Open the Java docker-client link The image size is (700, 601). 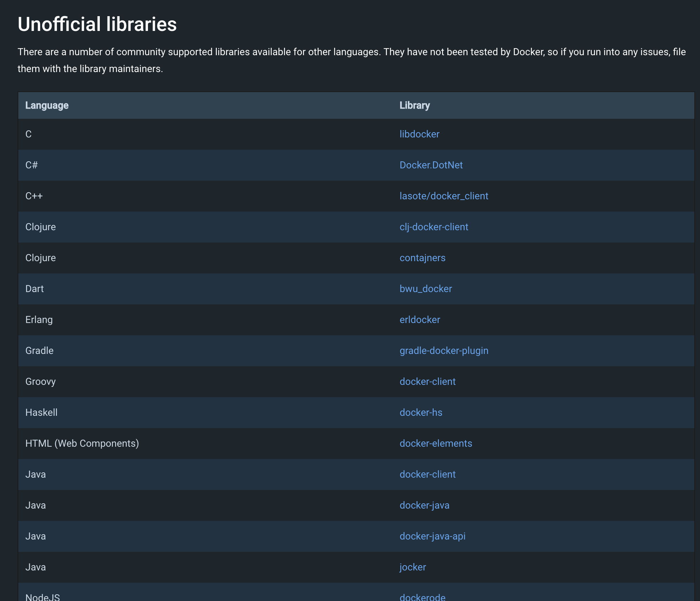click(x=427, y=474)
